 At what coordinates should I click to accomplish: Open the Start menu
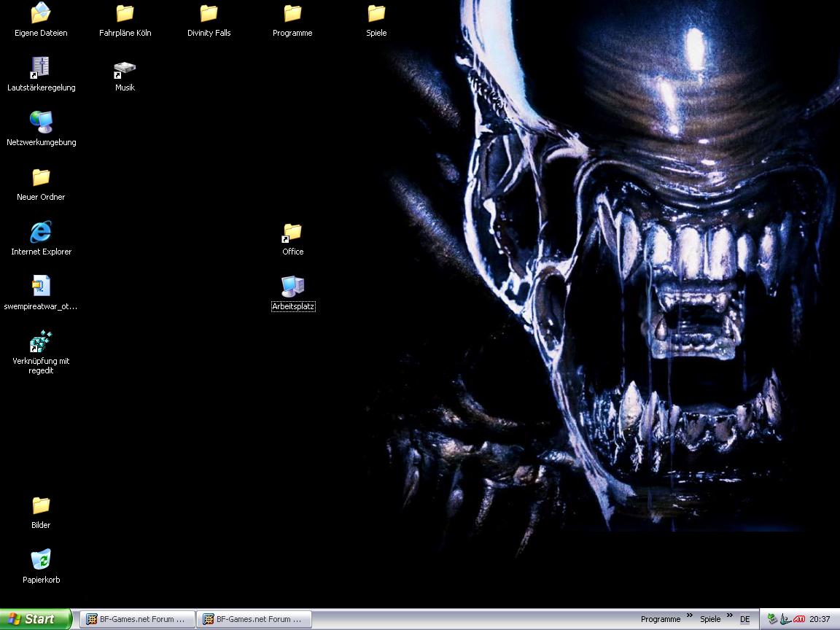point(35,619)
